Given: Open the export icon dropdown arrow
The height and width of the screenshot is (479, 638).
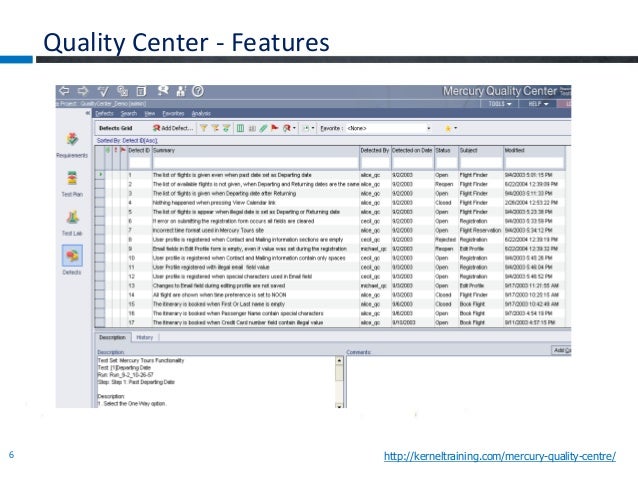Looking at the screenshot, I should pos(313,128).
